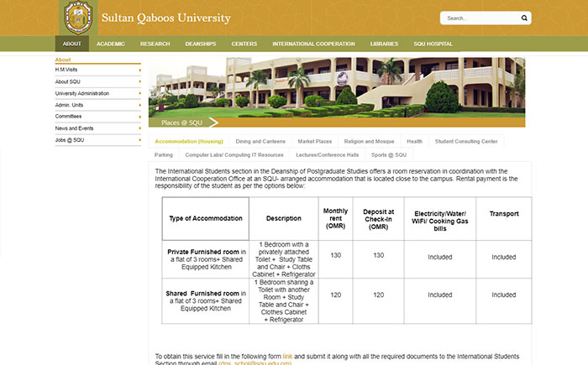Open the CENTERS menu
This screenshot has width=588, height=365.
coord(244,44)
